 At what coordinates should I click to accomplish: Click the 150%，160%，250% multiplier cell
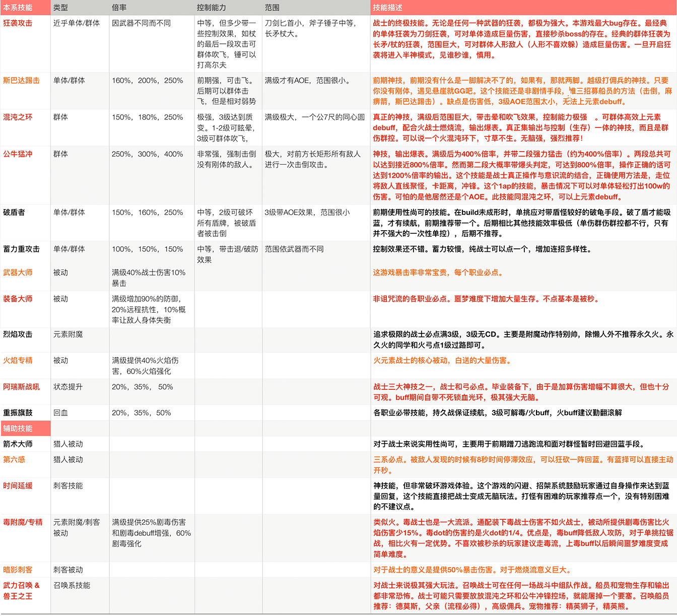coord(152,223)
